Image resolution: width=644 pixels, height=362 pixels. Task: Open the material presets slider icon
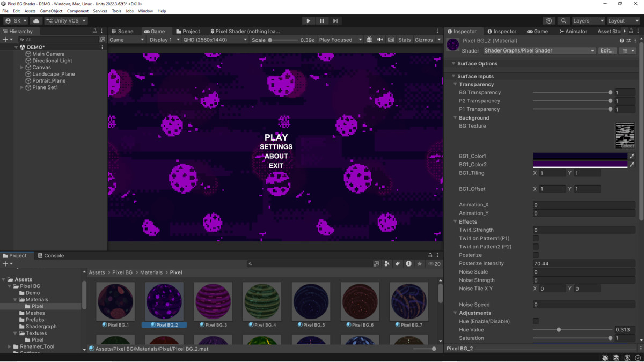coord(628,41)
